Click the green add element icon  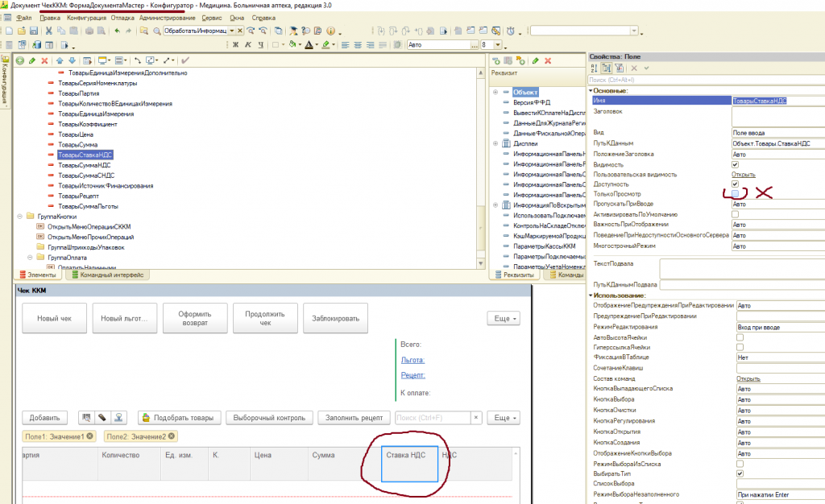[x=20, y=60]
